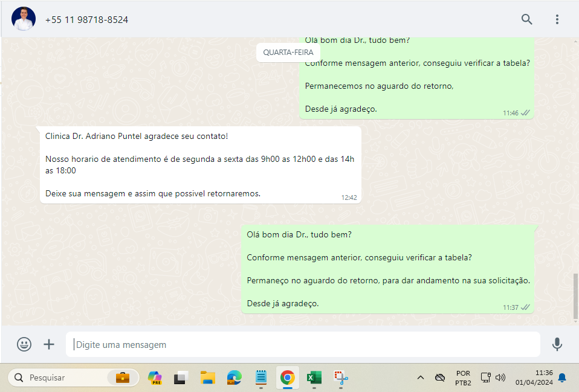Viewport: 579px width, 392px height.
Task: Open the contact profile photo
Action: click(x=24, y=19)
